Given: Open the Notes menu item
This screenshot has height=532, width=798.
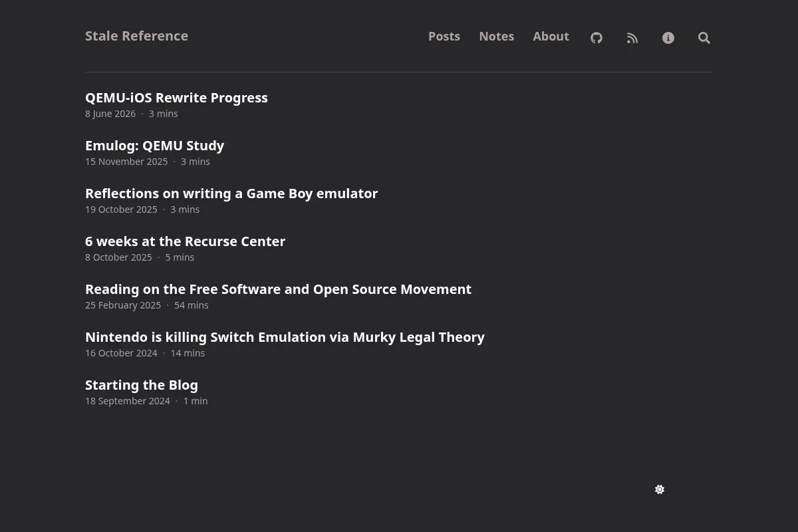Looking at the screenshot, I should click(x=497, y=37).
